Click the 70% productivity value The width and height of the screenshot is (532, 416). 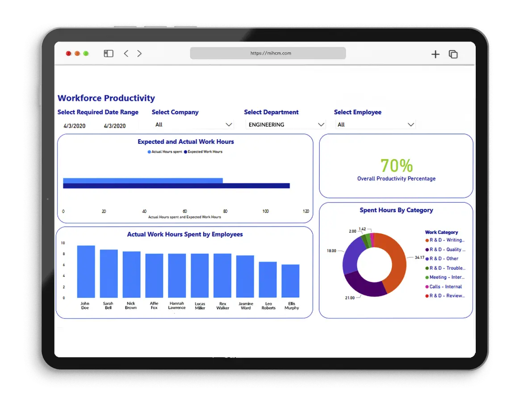(x=396, y=166)
